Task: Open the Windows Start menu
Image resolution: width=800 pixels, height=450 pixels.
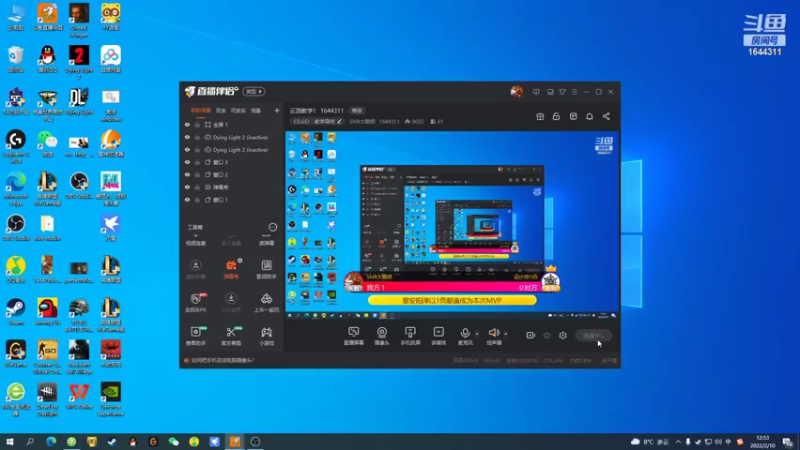Action: click(10, 441)
